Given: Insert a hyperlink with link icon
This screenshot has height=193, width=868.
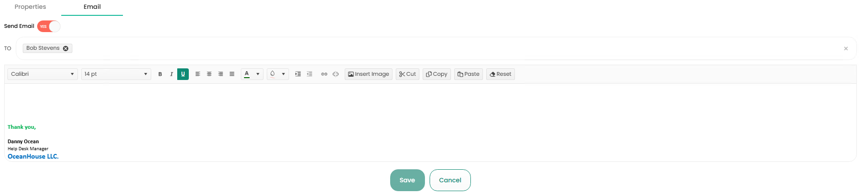Looking at the screenshot, I should [x=324, y=74].
